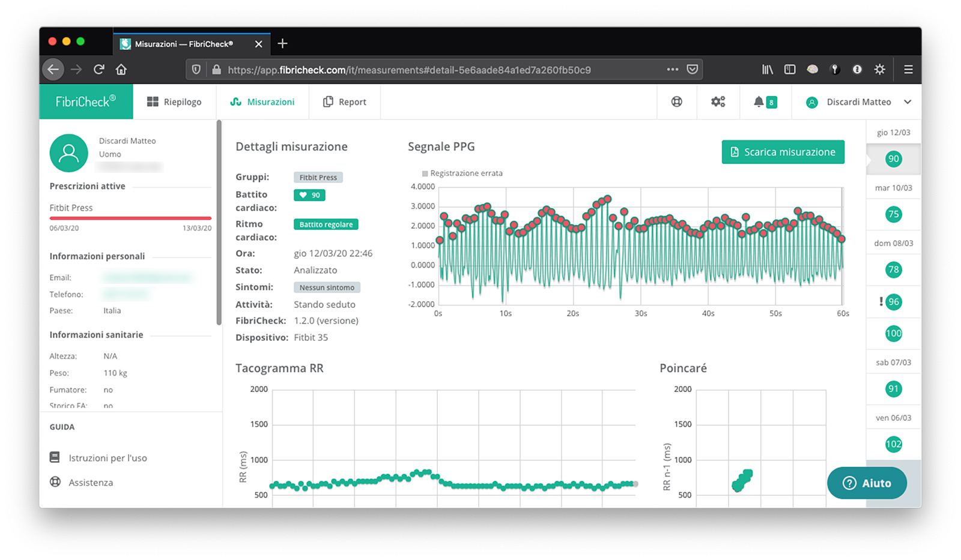The width and height of the screenshot is (961, 560).
Task: Click the FibriCheck logo
Action: [x=86, y=101]
